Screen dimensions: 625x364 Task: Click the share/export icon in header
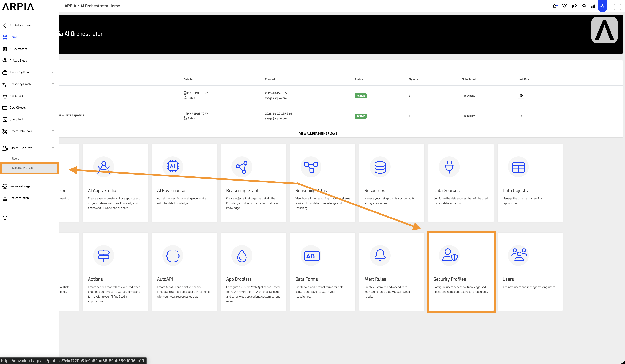[x=574, y=7]
